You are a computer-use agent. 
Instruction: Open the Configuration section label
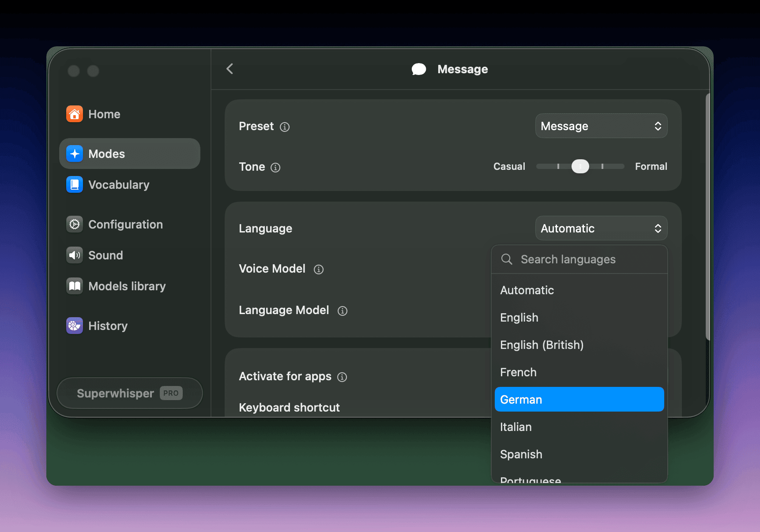(x=125, y=225)
